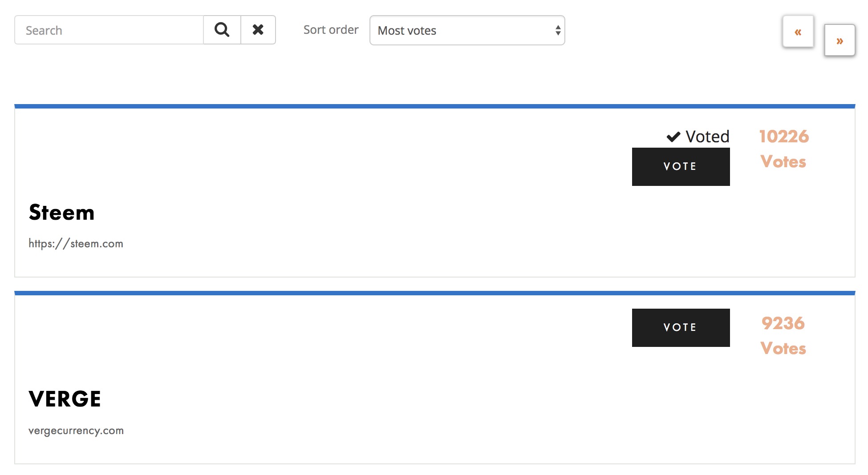Click the VERGE entry title
Viewport: 868px width, 475px height.
click(x=65, y=399)
